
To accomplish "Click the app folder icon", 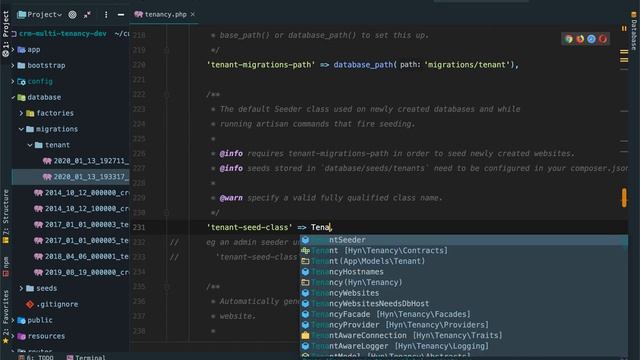I will click(22, 49).
